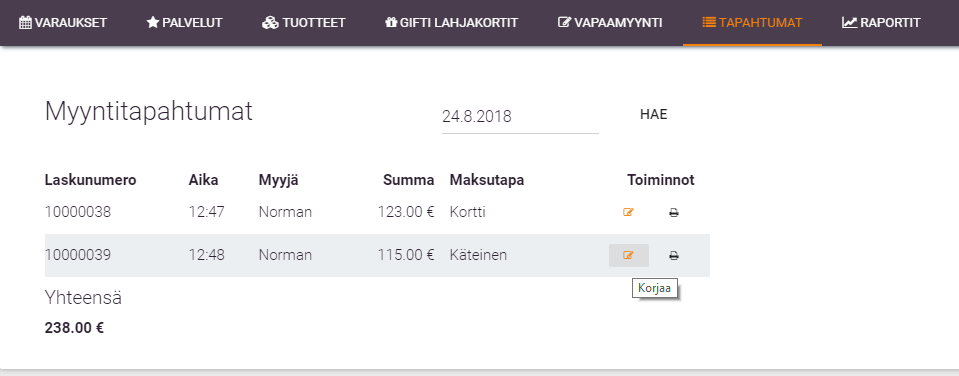Open the Vapaamyynti tab
The image size is (959, 376).
[x=610, y=23]
